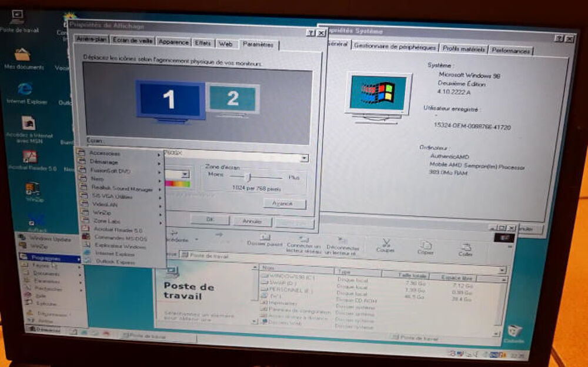Click Windows Update in Start menu
Viewport: 588px width, 367px height.
click(x=49, y=239)
